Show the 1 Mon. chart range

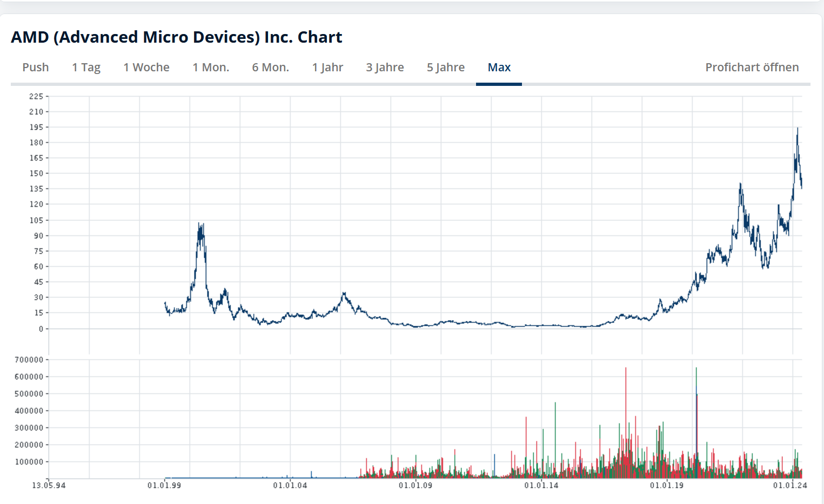pos(211,68)
